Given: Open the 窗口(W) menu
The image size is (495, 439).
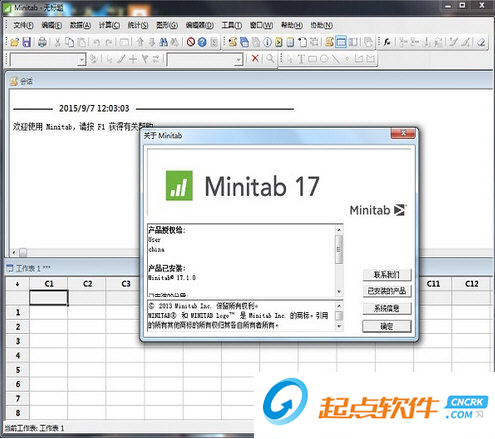Looking at the screenshot, I should (x=261, y=25).
